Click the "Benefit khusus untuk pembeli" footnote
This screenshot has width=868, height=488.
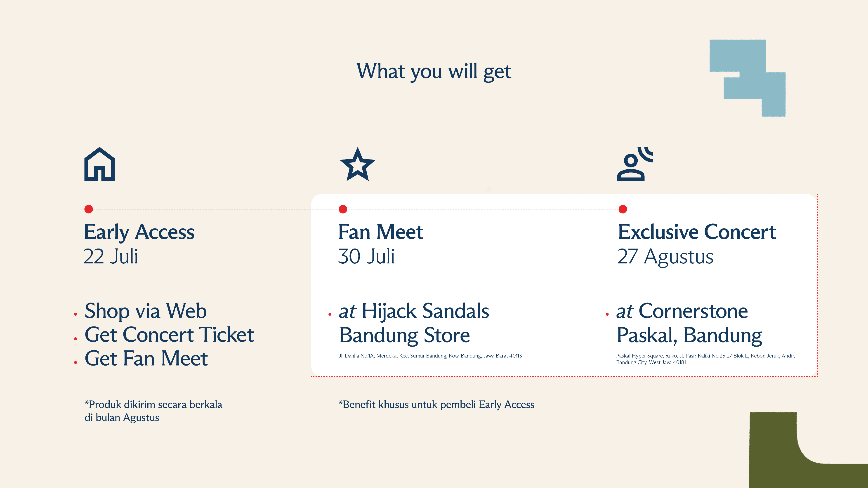coord(436,404)
